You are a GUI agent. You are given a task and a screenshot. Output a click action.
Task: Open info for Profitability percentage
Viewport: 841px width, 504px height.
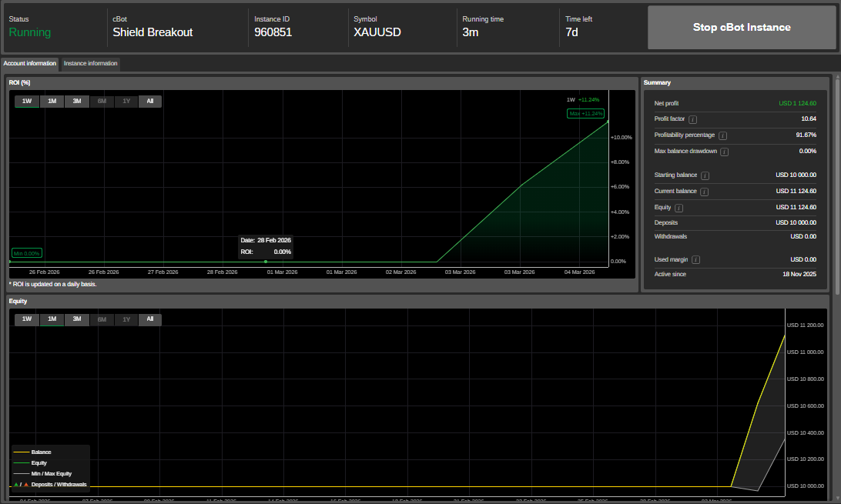point(722,135)
